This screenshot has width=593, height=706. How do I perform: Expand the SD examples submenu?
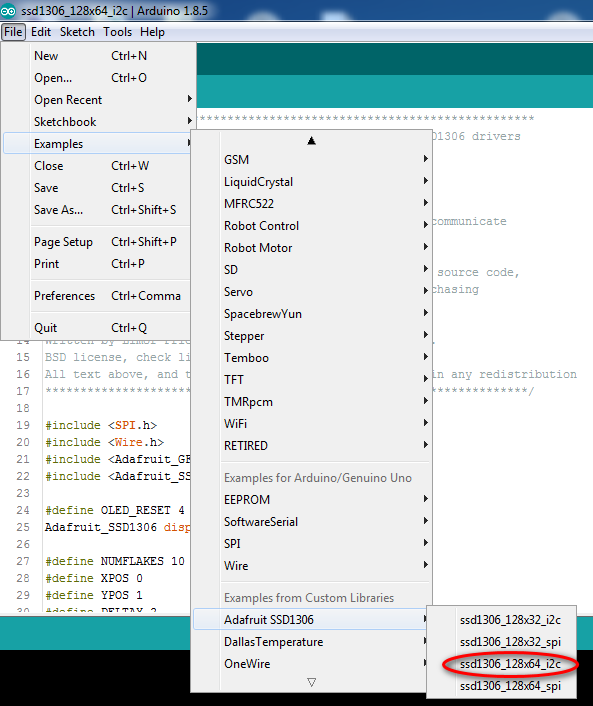[x=312, y=270]
